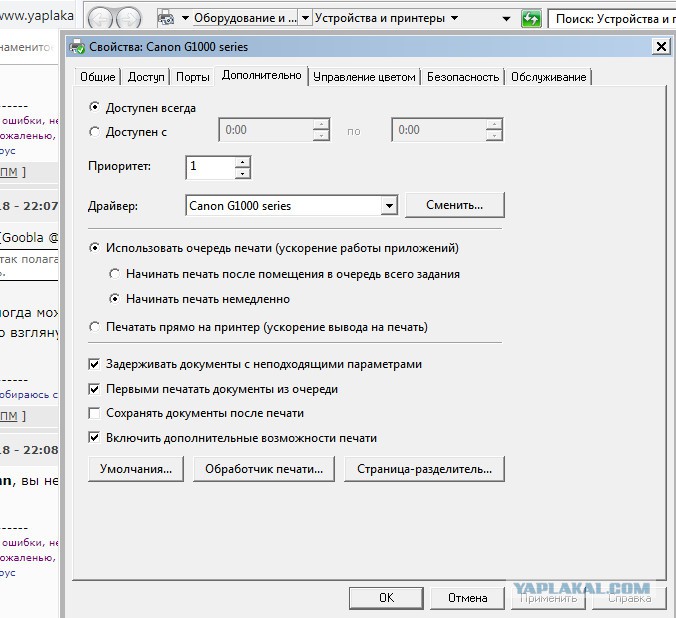
Task: Switch to the Общие tab
Action: pyautogui.click(x=98, y=77)
